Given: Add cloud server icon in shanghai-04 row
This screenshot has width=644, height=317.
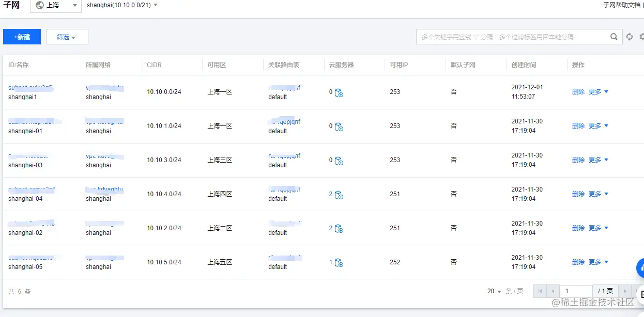Looking at the screenshot, I should [339, 195].
